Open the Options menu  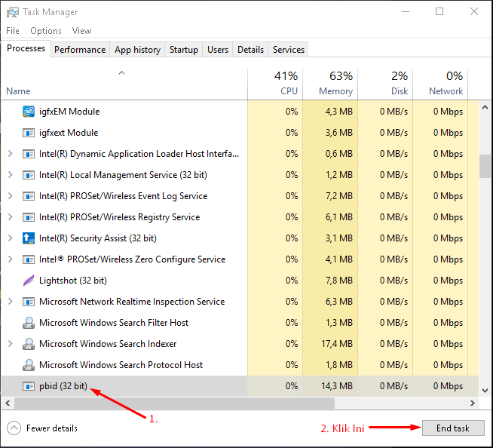point(46,31)
